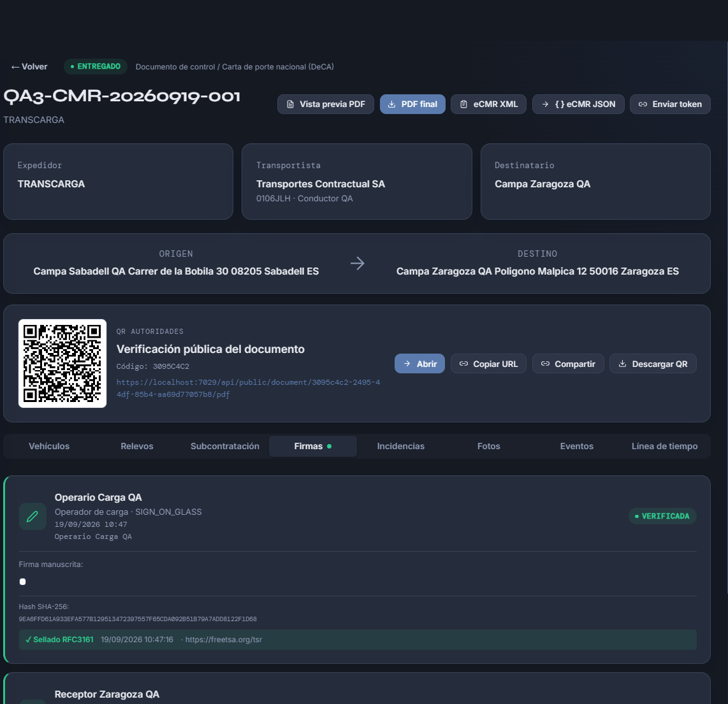This screenshot has height=704, width=728.
Task: Click the QR code thumbnail
Action: pyautogui.click(x=62, y=363)
